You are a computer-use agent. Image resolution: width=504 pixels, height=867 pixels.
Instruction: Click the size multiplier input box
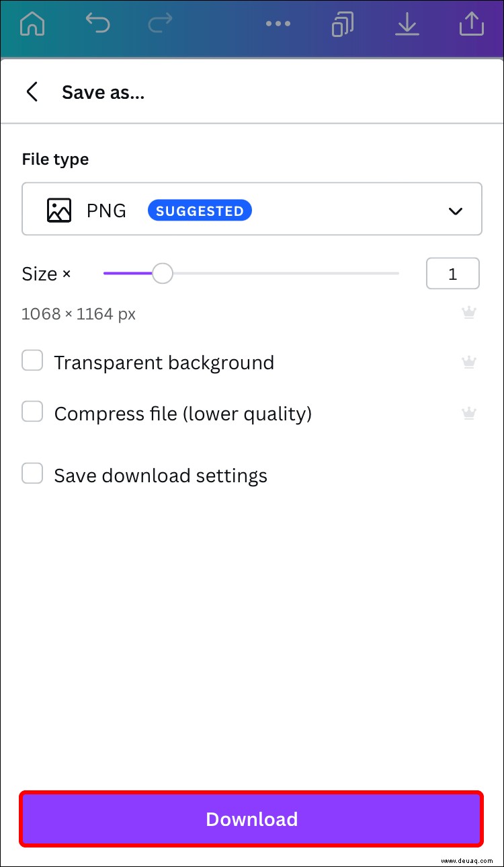453,274
